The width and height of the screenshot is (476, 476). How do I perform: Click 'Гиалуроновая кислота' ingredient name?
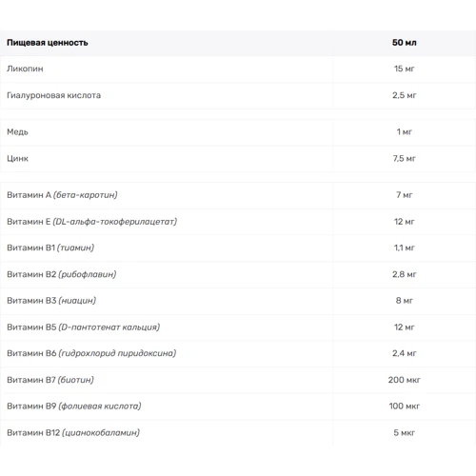coord(53,95)
